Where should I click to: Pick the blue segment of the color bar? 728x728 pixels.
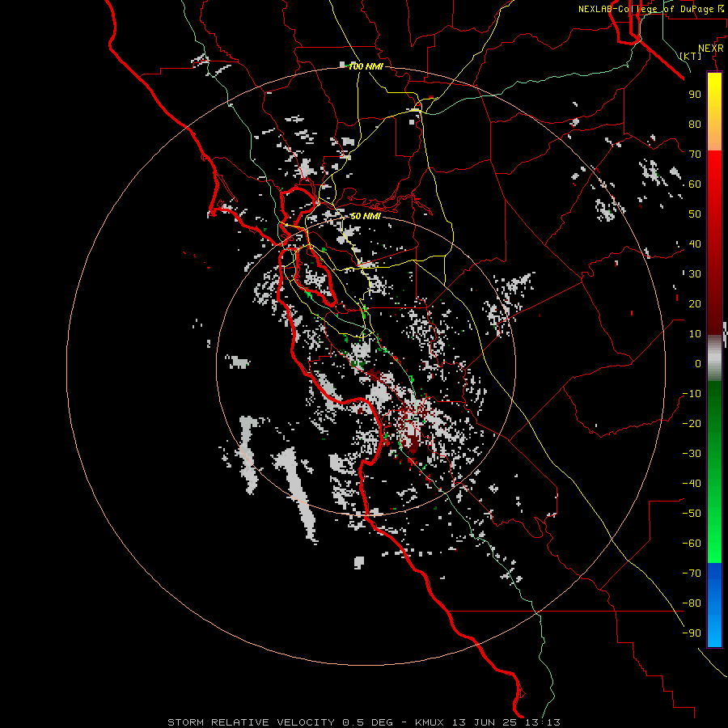pos(714,604)
